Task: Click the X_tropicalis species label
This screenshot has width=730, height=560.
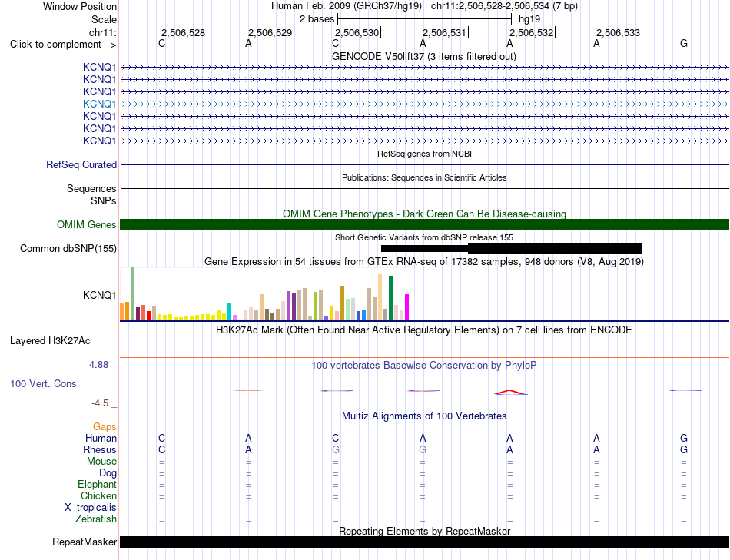Action: coord(91,508)
